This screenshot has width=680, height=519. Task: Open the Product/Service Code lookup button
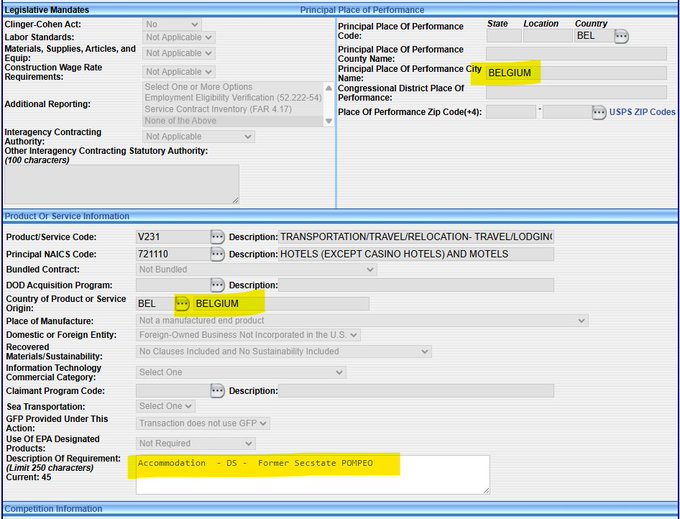click(x=217, y=237)
